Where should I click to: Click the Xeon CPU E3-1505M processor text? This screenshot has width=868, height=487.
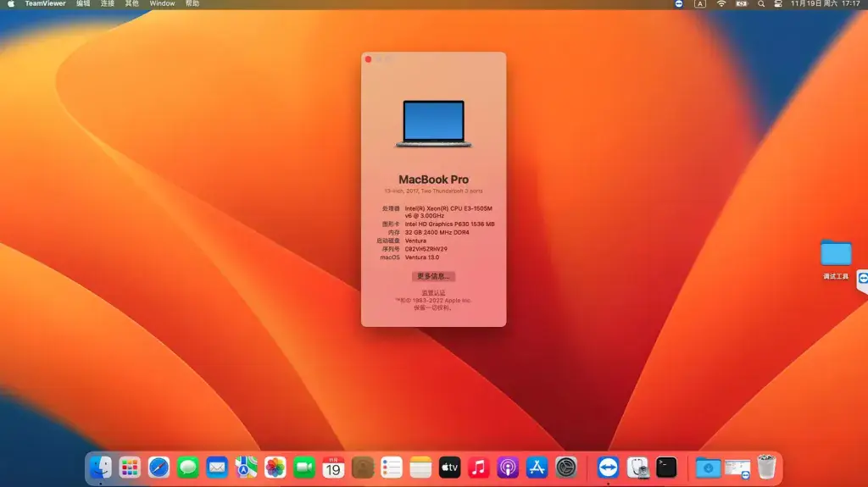point(448,212)
